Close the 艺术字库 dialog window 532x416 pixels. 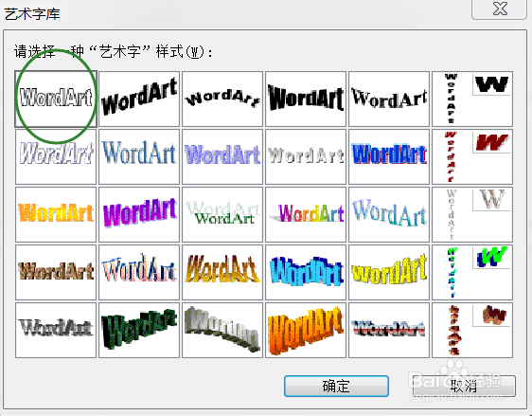pyautogui.click(x=500, y=9)
